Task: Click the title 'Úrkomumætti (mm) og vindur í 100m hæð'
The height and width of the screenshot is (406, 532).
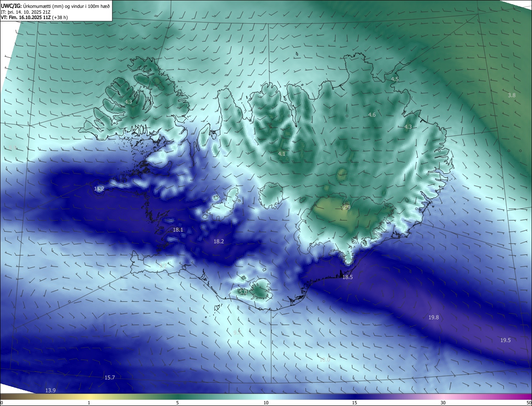Action: pyautogui.click(x=66, y=6)
